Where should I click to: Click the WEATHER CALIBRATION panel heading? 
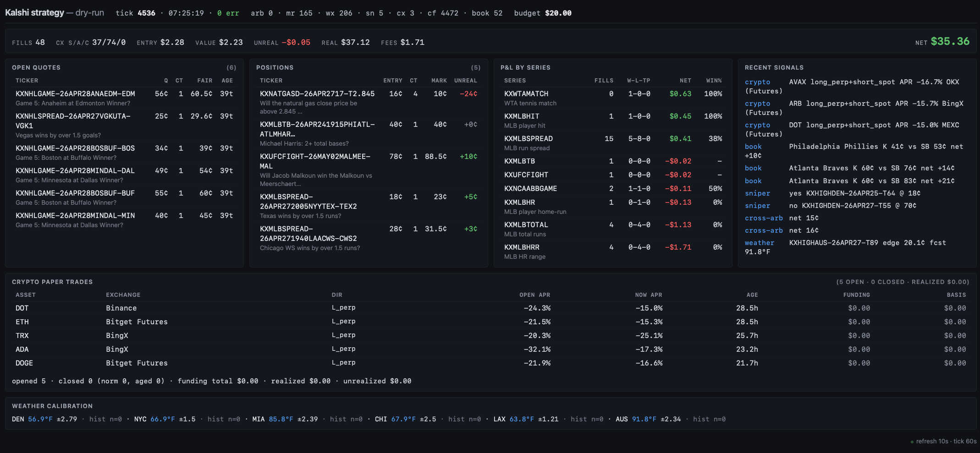52,406
